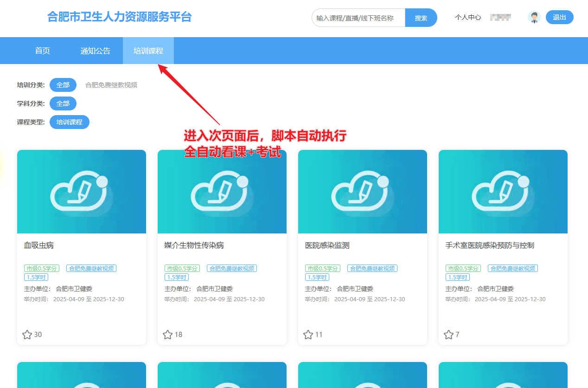588x388 pixels.
Task: Click the 退出 logout button
Action: point(560,18)
